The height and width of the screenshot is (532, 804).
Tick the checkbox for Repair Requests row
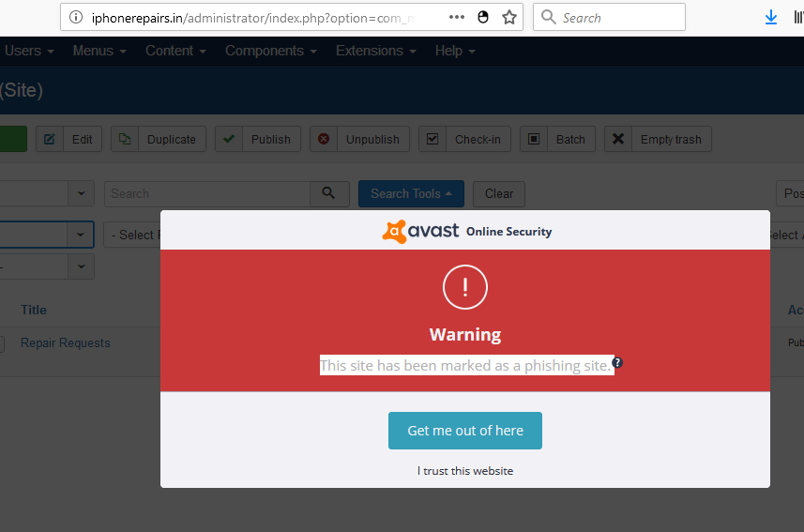tap(2, 343)
